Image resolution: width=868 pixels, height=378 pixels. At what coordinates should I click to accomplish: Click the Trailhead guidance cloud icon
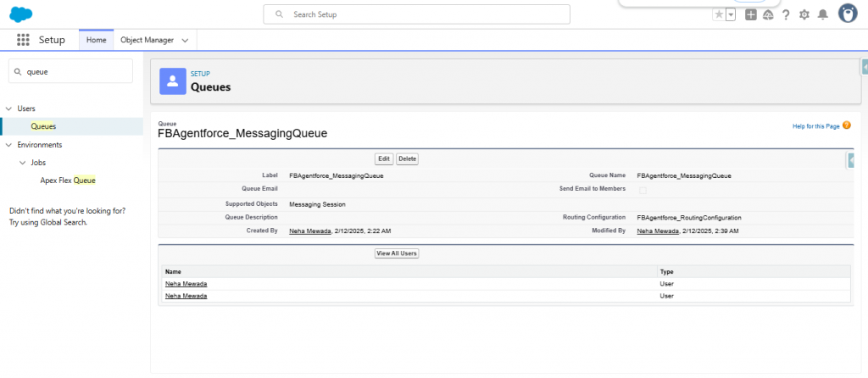pos(768,15)
